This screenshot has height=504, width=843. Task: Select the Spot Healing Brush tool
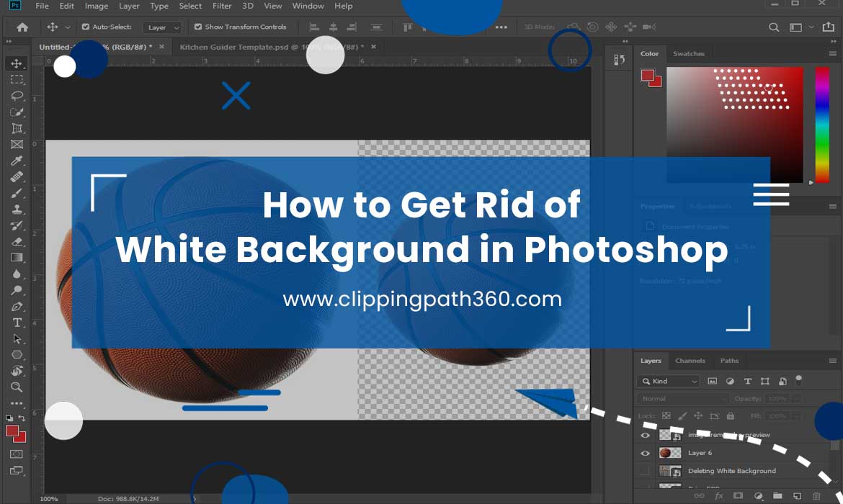click(17, 176)
